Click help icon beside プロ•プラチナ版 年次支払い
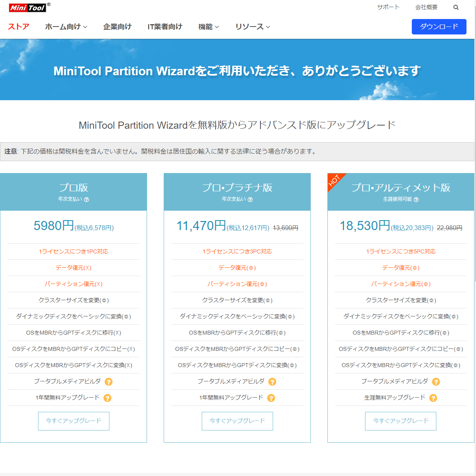 [250, 200]
